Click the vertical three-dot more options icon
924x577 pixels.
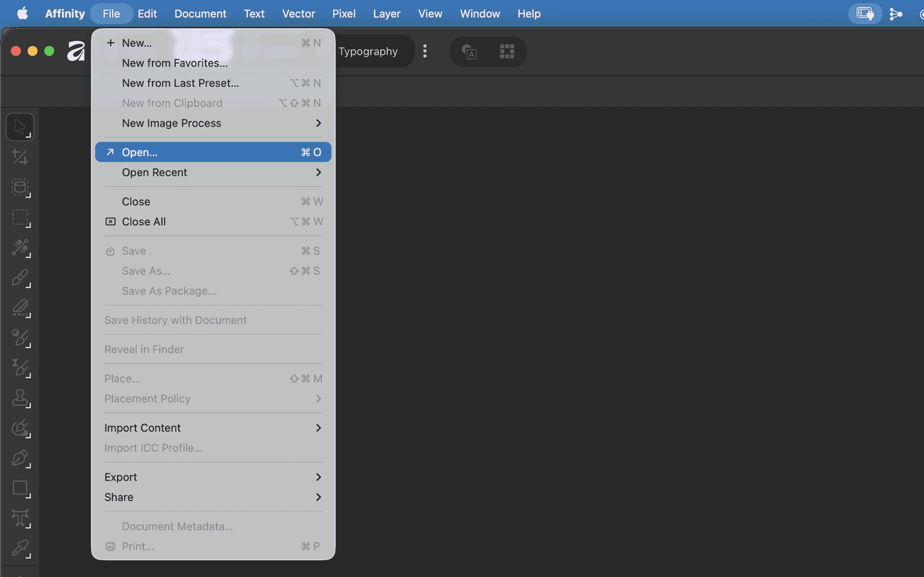[x=425, y=51]
